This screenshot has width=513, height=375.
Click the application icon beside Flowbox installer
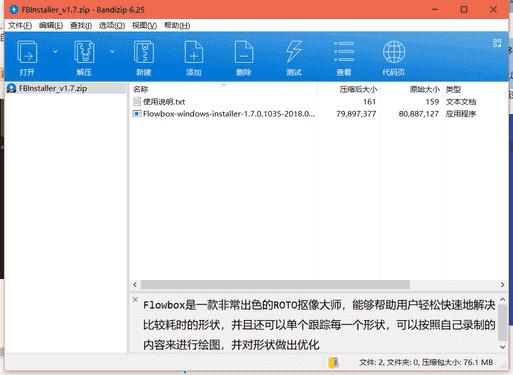tap(137, 114)
